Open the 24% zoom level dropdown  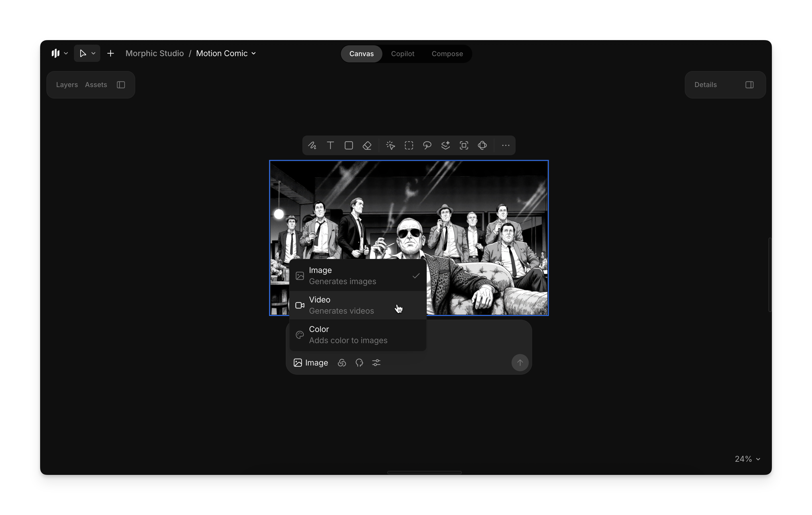tap(747, 459)
